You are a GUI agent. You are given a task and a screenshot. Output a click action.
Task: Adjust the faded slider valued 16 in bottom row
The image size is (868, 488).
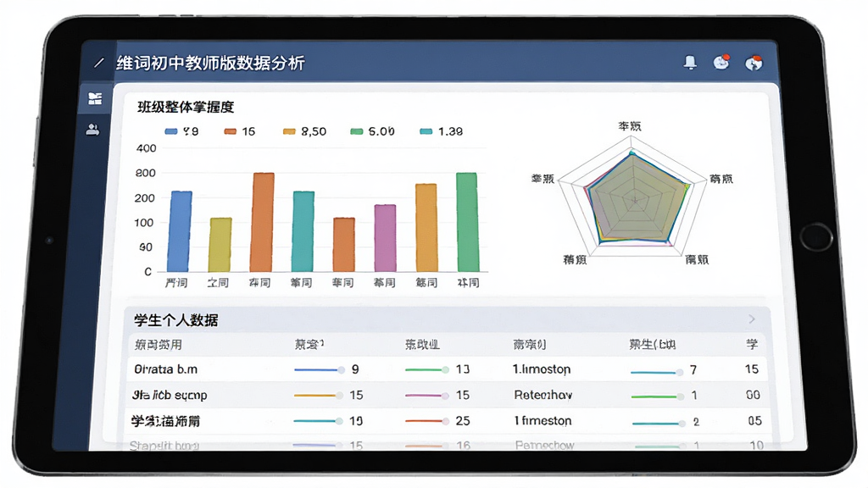pos(427,446)
